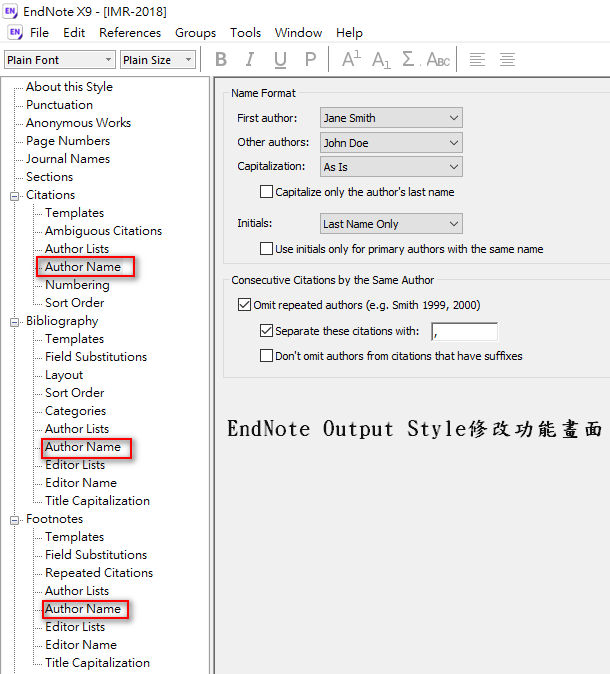
Task: Enable Use initials only for primary authors
Action: point(266,248)
